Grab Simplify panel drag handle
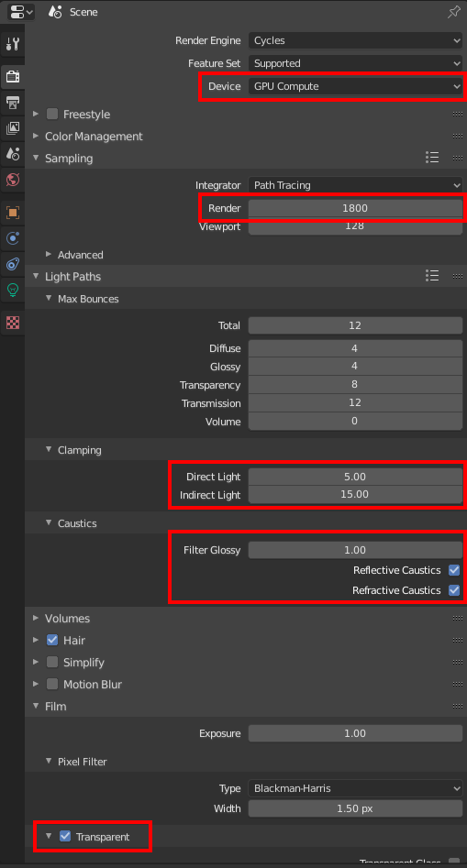This screenshot has width=467, height=868. pos(458,662)
